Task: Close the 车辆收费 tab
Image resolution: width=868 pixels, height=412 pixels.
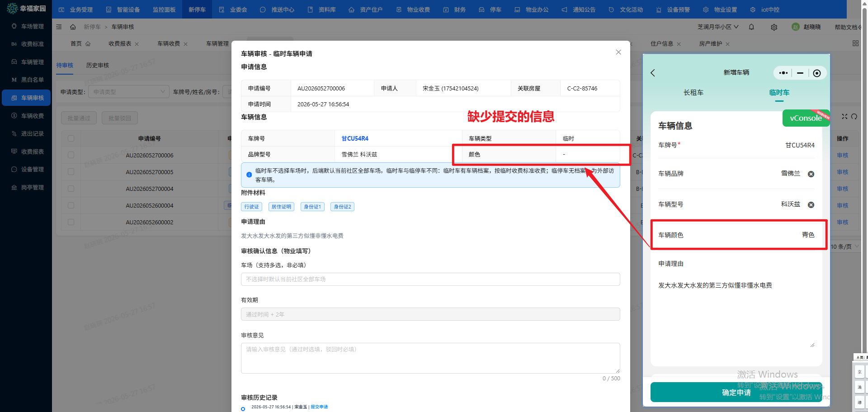Action: click(185, 44)
